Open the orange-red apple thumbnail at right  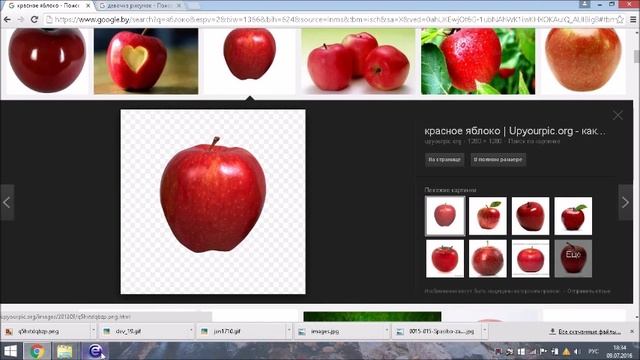coord(583,61)
